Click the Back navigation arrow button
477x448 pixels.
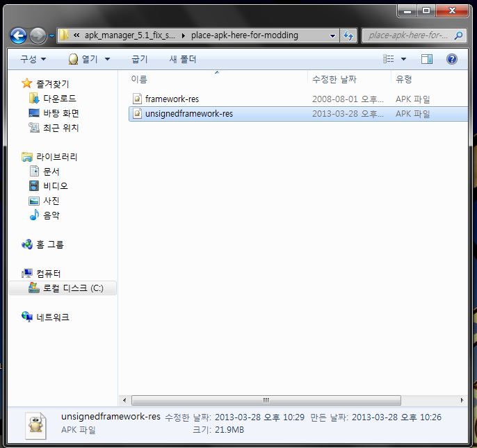click(19, 35)
